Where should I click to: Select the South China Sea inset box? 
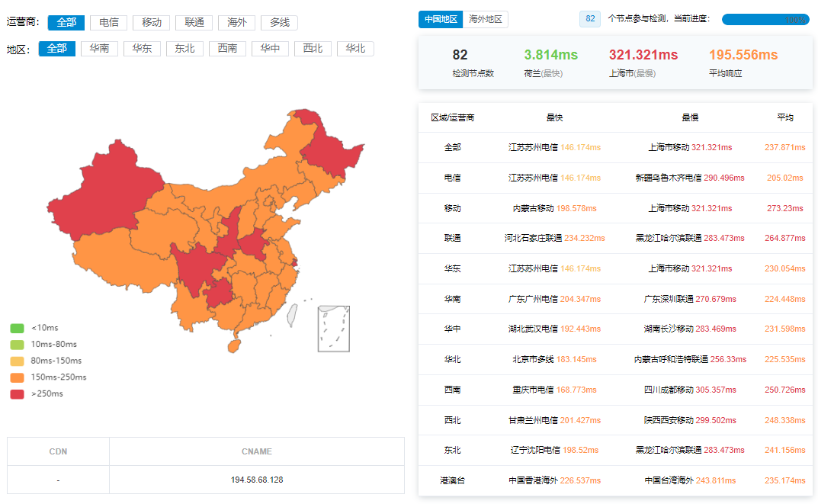pos(333,329)
